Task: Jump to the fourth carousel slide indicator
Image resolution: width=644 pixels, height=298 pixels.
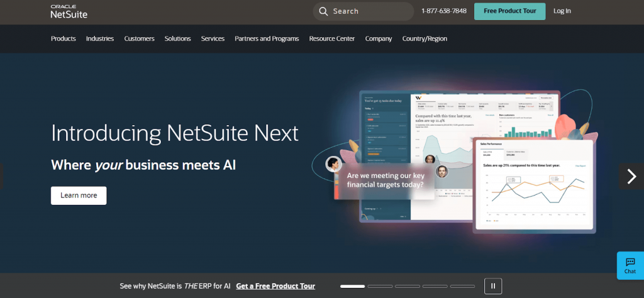Action: pyautogui.click(x=435, y=286)
